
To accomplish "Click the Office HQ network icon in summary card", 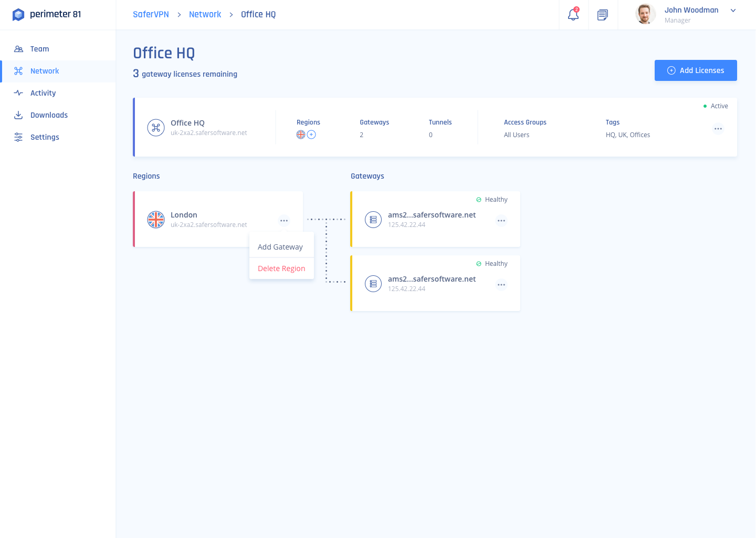I will [156, 128].
